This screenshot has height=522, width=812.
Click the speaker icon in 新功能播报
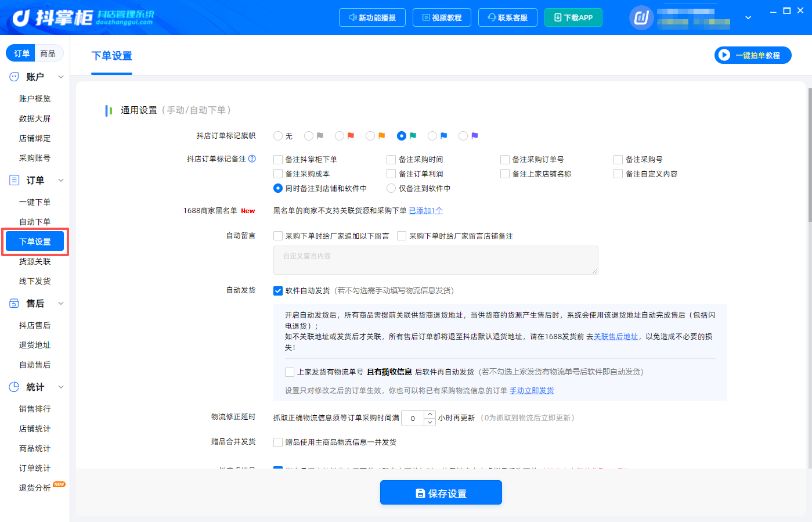[352, 17]
